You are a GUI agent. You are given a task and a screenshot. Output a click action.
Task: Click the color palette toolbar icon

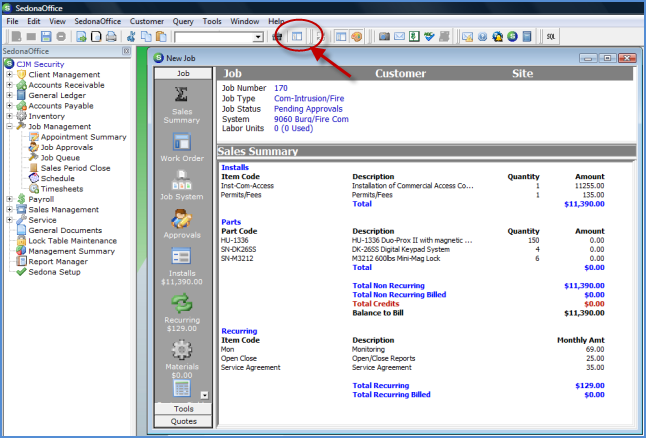pyautogui.click(x=357, y=37)
